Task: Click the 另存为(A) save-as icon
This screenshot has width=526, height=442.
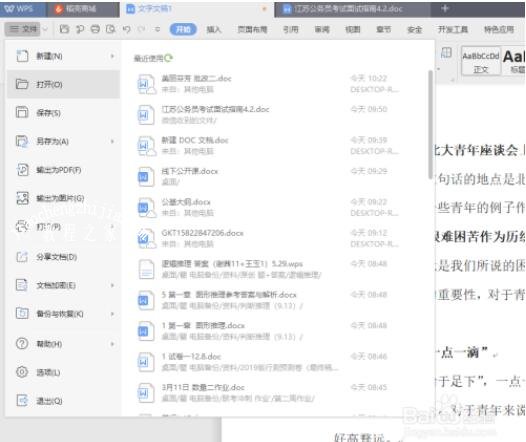Action: (22, 141)
